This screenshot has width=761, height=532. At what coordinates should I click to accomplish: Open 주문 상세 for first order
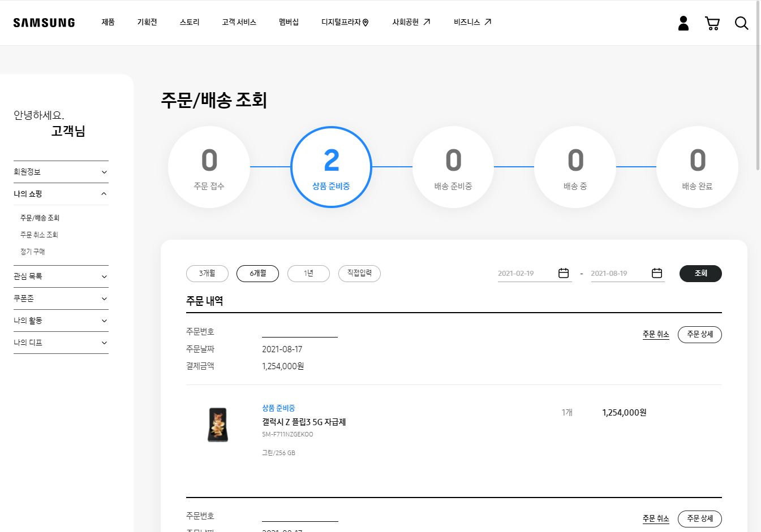(700, 335)
